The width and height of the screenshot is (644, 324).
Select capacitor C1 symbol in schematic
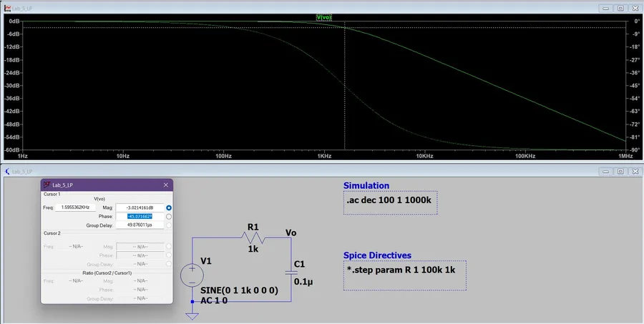[x=291, y=273]
